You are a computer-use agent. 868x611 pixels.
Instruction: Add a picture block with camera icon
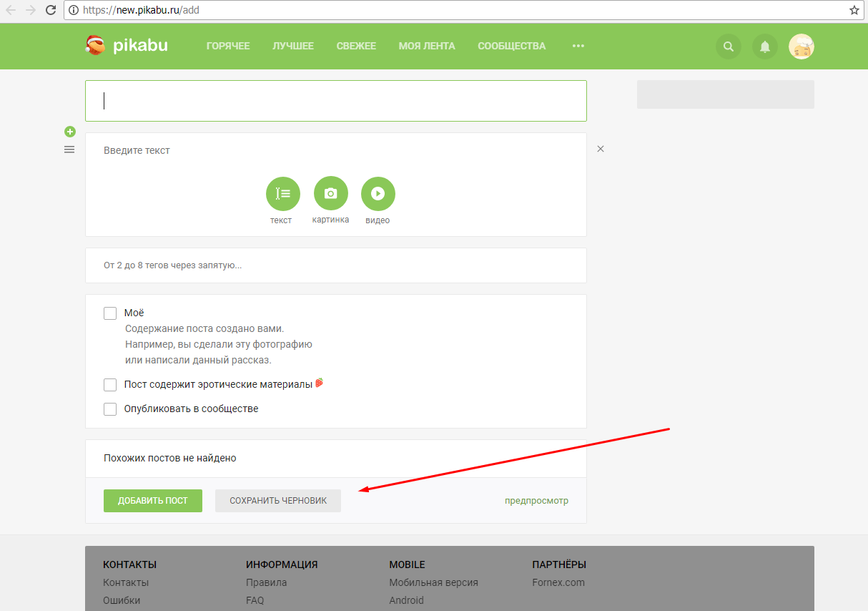(330, 194)
